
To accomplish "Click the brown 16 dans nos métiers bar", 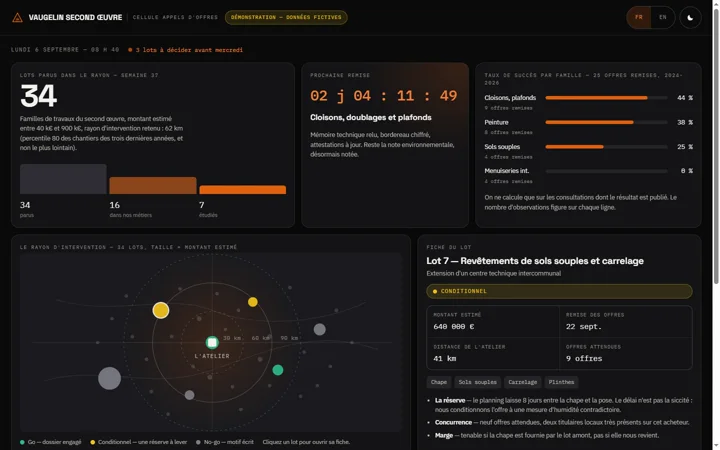I will coord(153,186).
